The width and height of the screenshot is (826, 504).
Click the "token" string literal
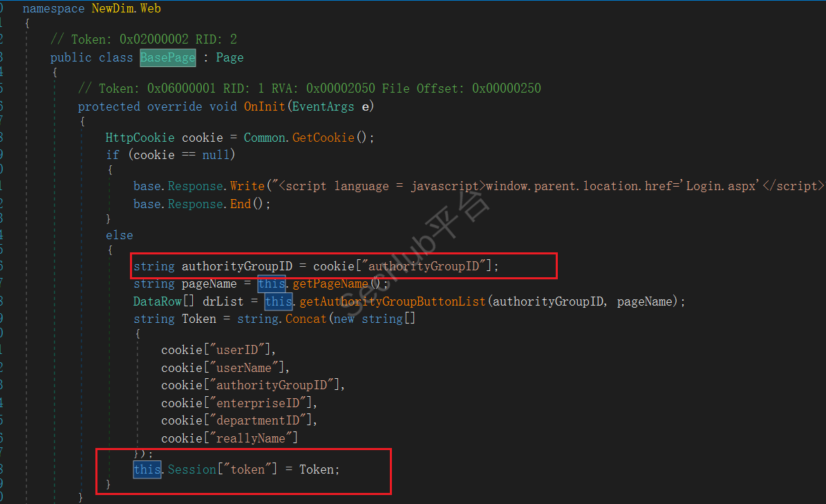(x=247, y=469)
